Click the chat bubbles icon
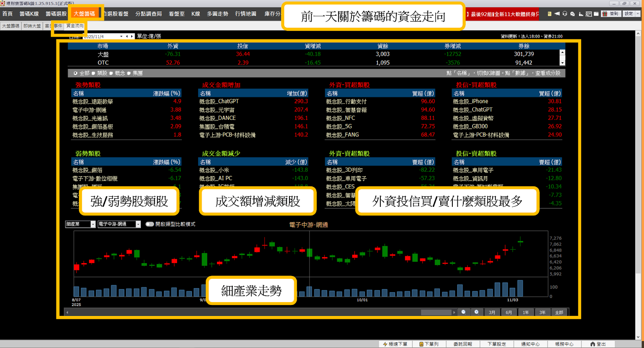Viewport: 644px width, 348px height. click(572, 14)
